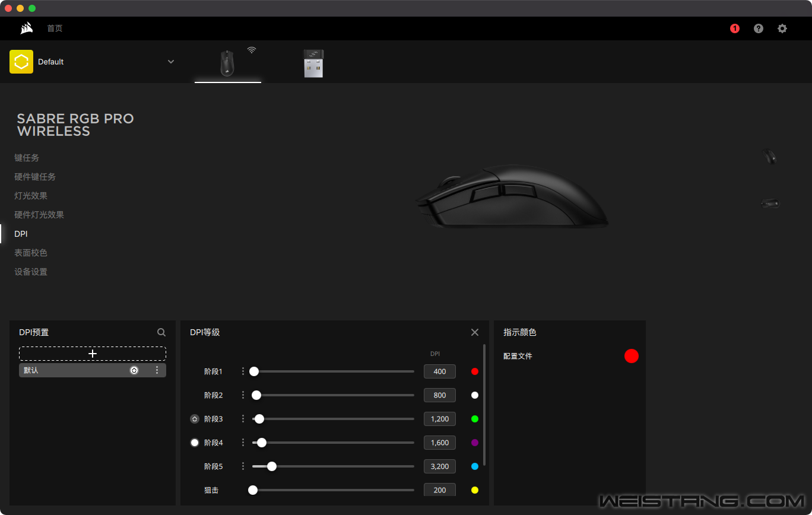Open 阶段4 three-dot options
Image resolution: width=812 pixels, height=515 pixels.
(243, 443)
